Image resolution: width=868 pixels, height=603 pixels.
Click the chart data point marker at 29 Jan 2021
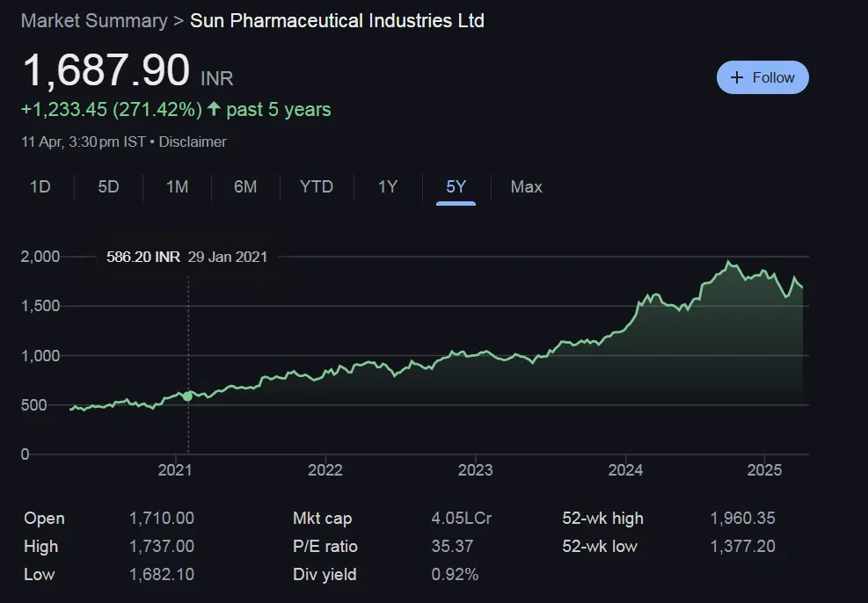point(187,396)
